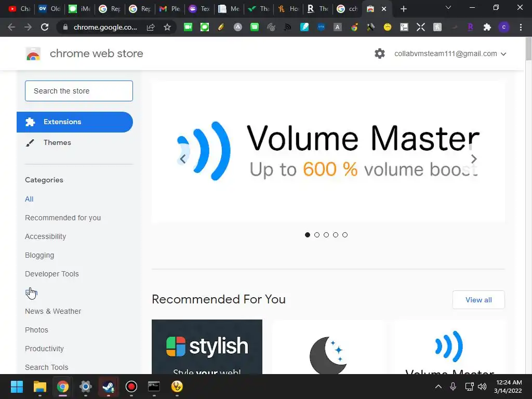Viewport: 532px width, 399px height.
Task: Open the Blogging category
Action: [39, 255]
